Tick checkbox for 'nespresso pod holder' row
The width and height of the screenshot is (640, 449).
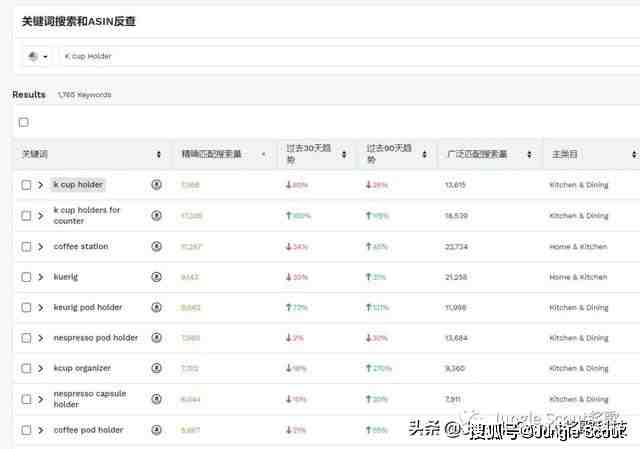pyautogui.click(x=26, y=338)
